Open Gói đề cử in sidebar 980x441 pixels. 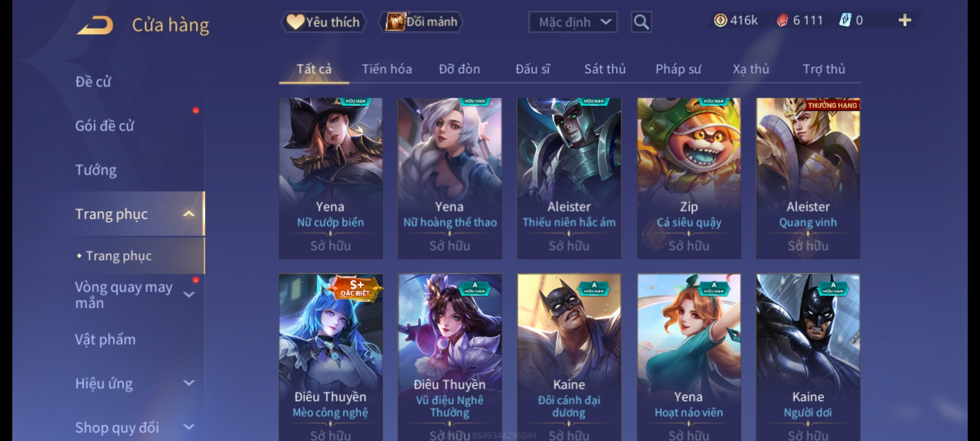[x=105, y=126]
